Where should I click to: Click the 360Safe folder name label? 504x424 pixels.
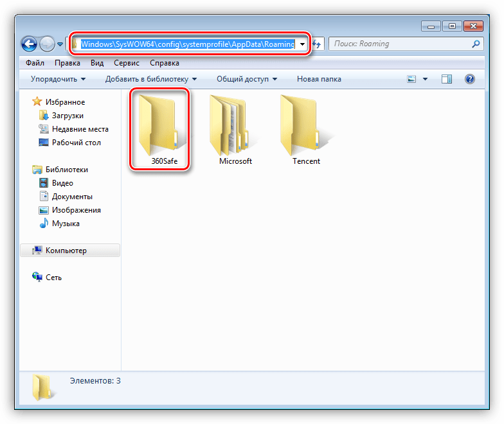(x=165, y=161)
